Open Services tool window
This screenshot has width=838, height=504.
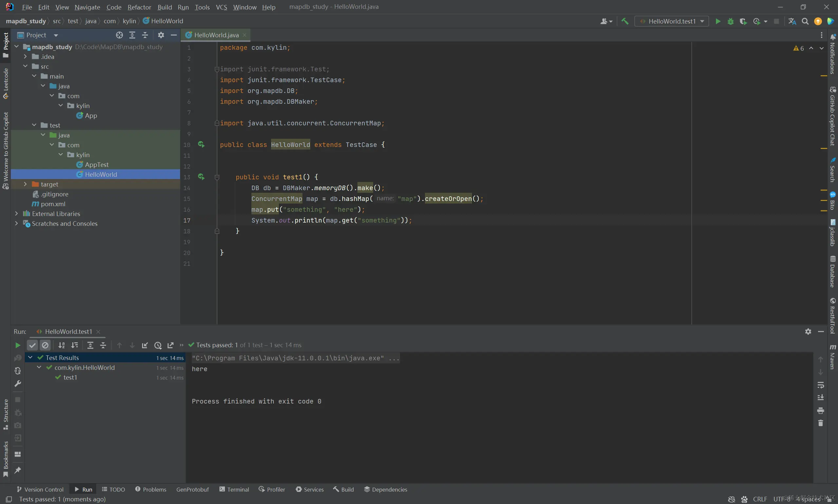coord(309,489)
